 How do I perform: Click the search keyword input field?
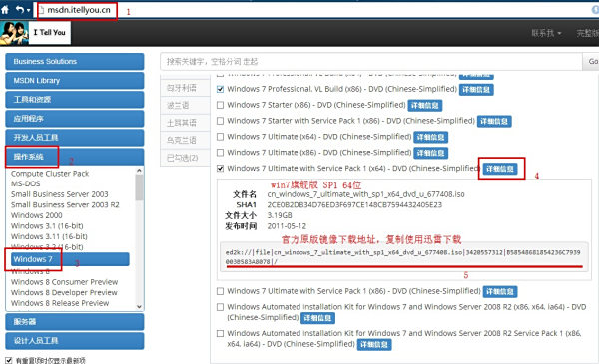[x=370, y=62]
